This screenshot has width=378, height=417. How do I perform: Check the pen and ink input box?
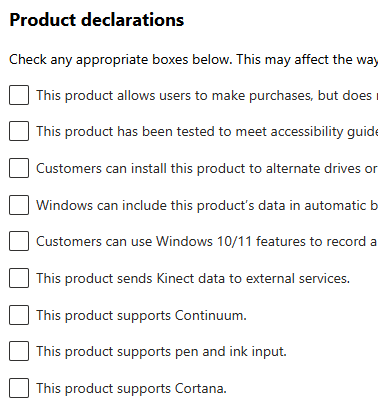[x=19, y=351]
